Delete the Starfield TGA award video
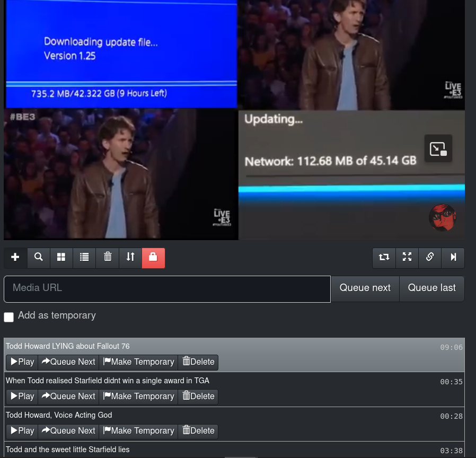This screenshot has height=458, width=476. pyautogui.click(x=198, y=397)
